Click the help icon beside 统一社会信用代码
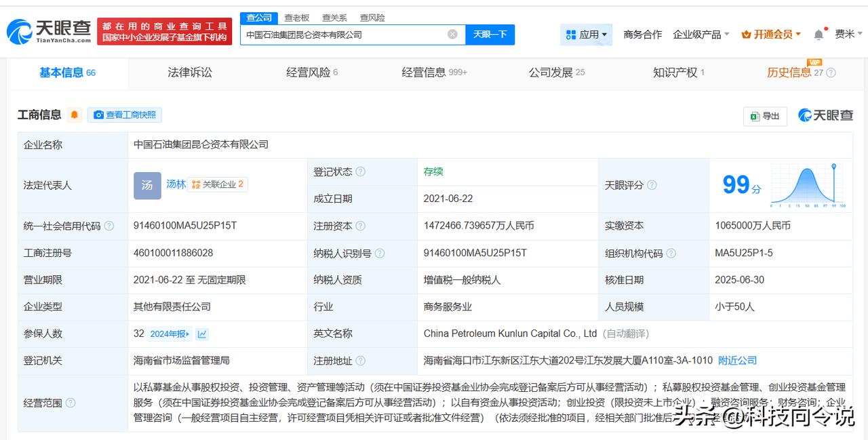The height and width of the screenshot is (440, 868). 109,226
